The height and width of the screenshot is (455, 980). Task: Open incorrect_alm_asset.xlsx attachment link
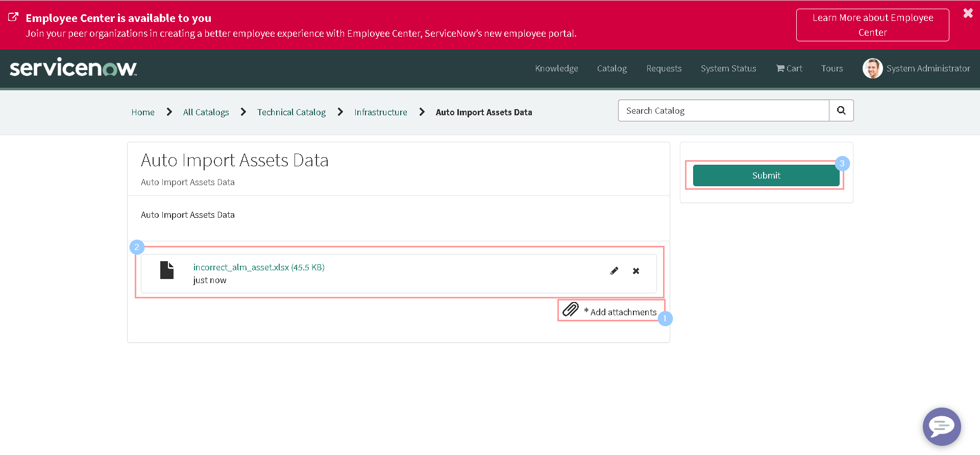point(259,267)
